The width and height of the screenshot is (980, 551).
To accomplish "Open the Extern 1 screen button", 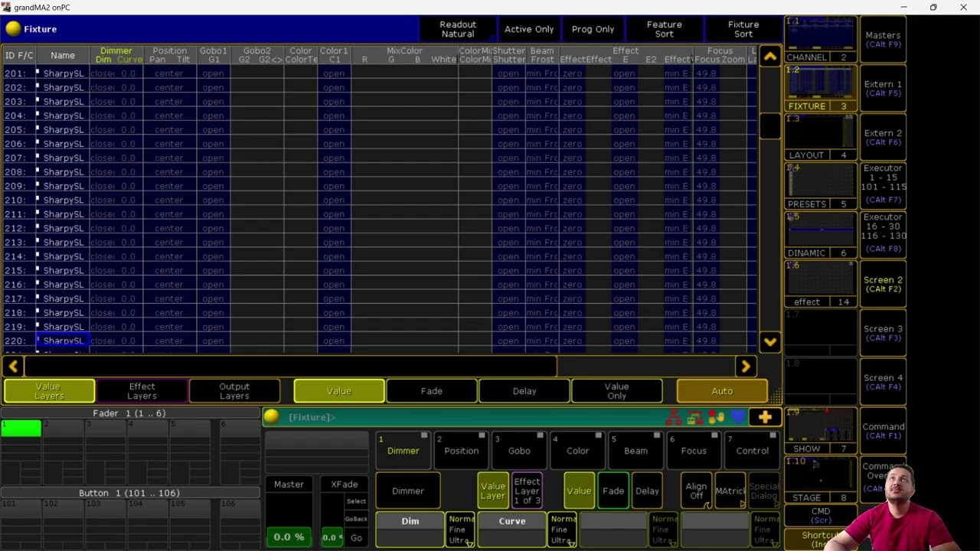I will point(883,89).
